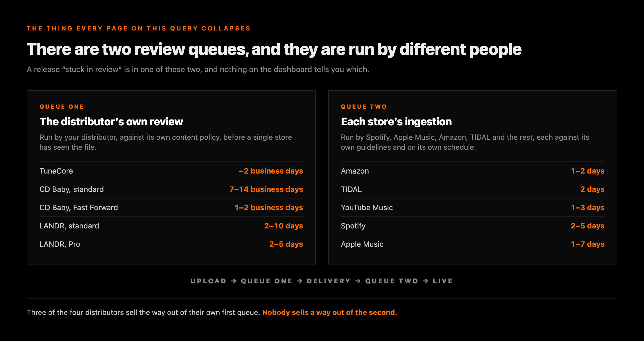Click 'QUEUE ONE' in the flow line
The image size is (644, 341).
pos(266,281)
